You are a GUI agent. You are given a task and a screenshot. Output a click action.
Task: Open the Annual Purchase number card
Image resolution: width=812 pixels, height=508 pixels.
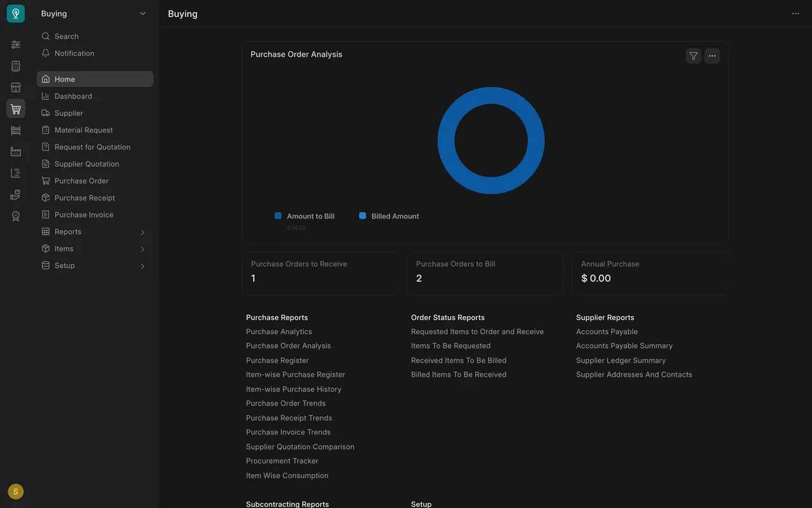[650, 274]
